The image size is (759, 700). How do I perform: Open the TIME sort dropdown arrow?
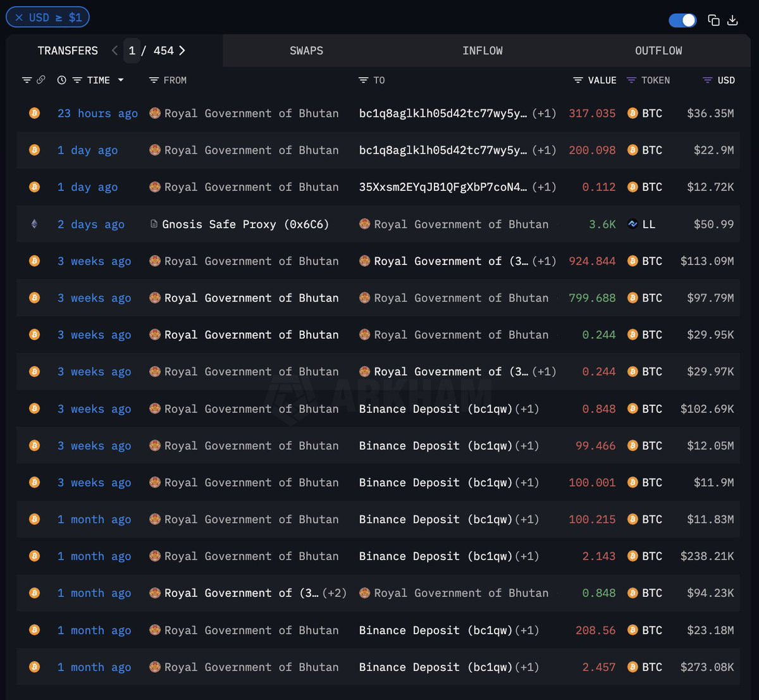point(121,80)
